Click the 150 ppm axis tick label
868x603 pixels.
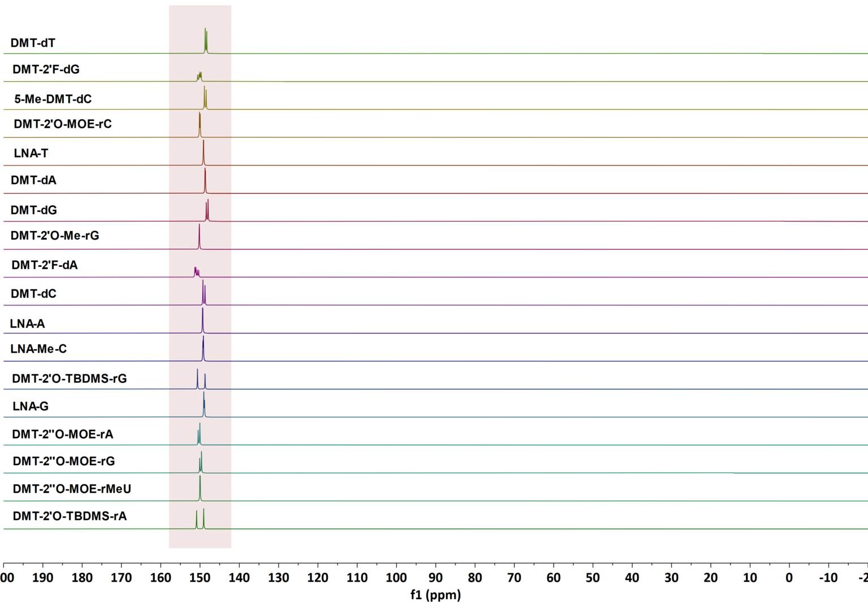point(199,578)
